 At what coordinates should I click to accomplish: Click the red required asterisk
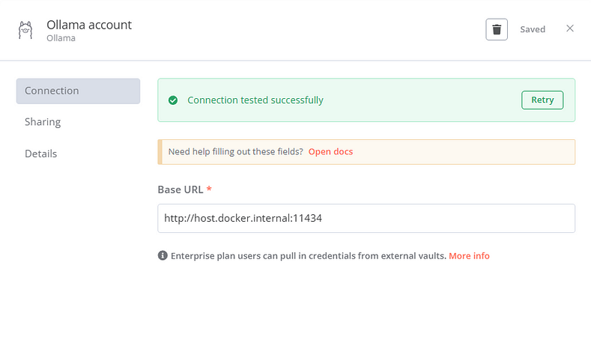209,189
